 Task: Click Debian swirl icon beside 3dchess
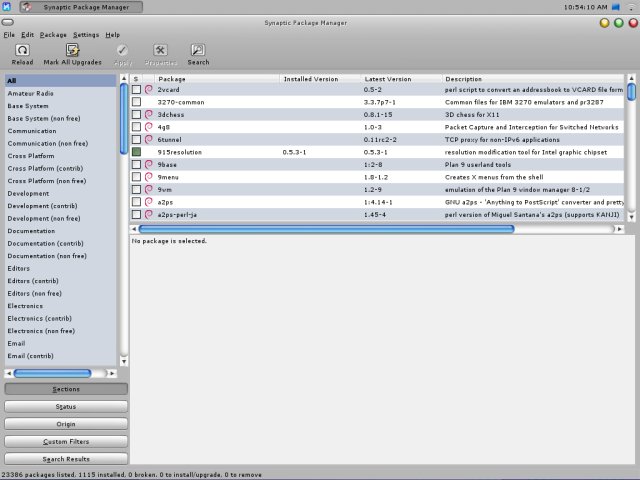point(149,114)
